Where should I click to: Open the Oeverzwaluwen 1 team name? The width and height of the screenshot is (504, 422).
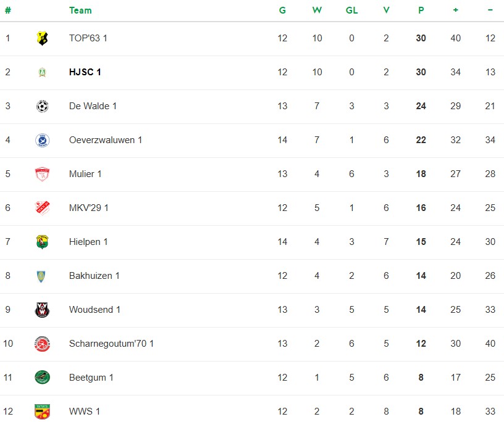tap(106, 140)
